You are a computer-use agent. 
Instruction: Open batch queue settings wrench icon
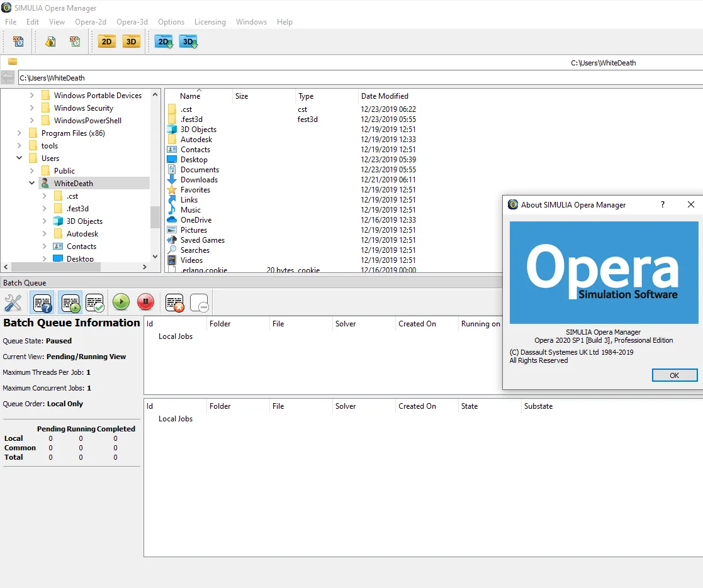[x=13, y=302]
